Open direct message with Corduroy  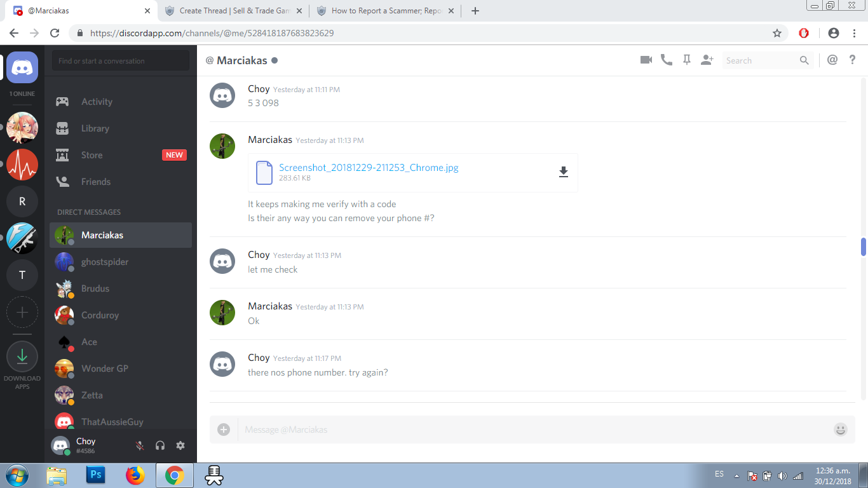[121, 315]
